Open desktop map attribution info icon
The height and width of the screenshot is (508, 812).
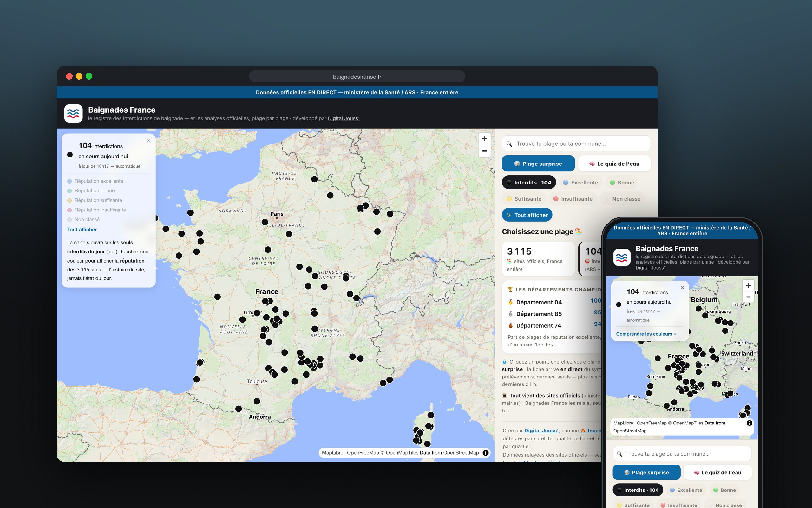click(485, 452)
